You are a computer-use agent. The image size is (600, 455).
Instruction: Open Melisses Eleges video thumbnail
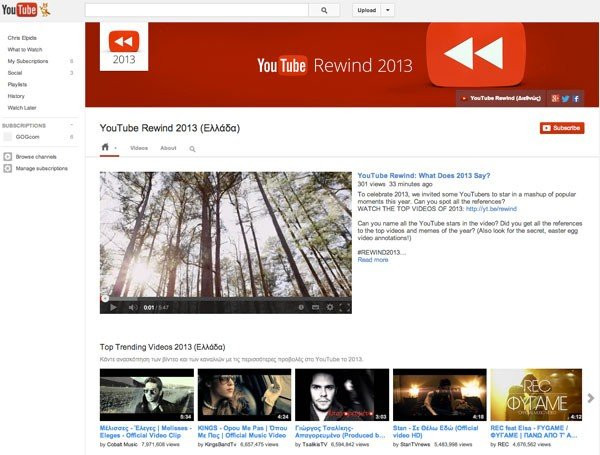tap(147, 395)
